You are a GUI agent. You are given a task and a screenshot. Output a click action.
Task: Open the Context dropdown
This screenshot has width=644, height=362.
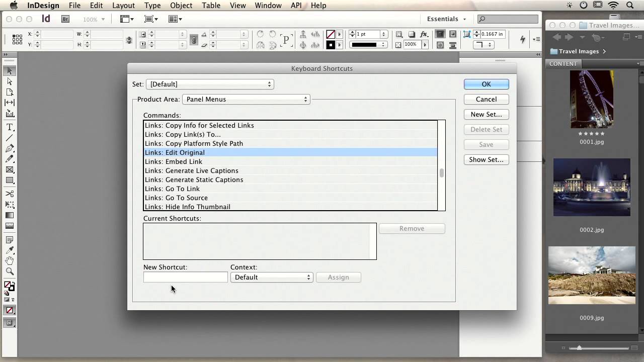point(272,277)
